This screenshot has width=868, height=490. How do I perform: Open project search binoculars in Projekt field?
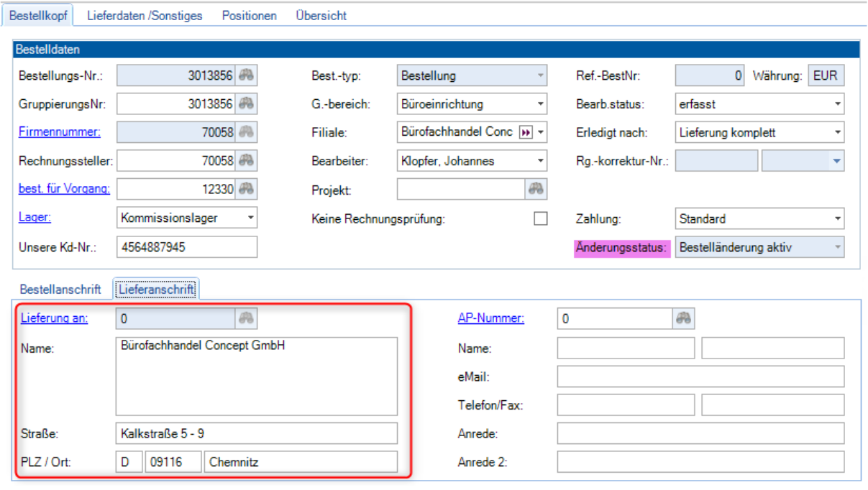(x=535, y=189)
